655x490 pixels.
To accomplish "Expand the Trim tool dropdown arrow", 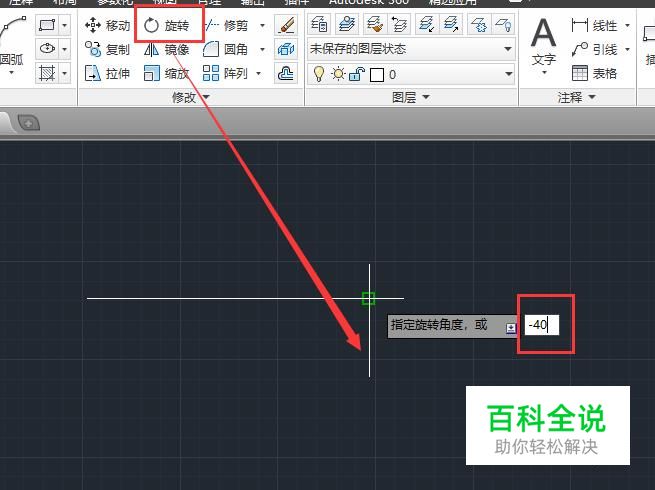I will (x=262, y=25).
